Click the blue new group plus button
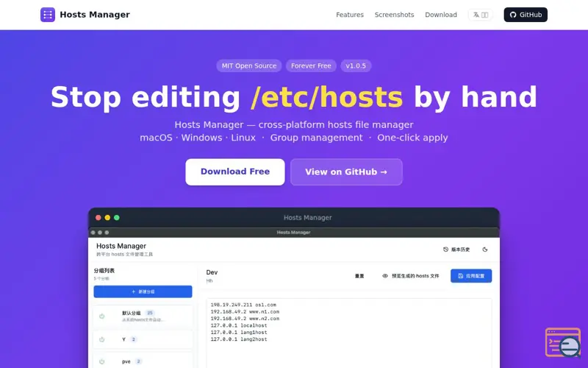The height and width of the screenshot is (368, 588). pyautogui.click(x=143, y=291)
